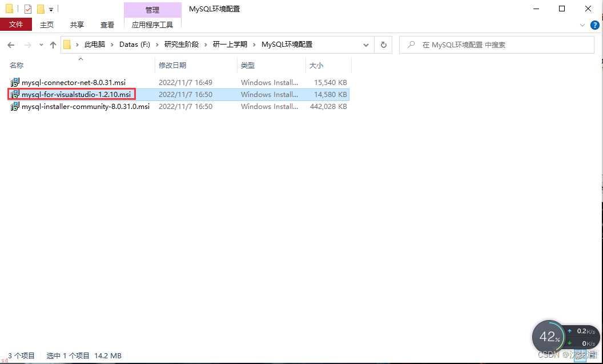Open the 应用程序工具 tab
This screenshot has width=603, height=364.
coord(152,25)
